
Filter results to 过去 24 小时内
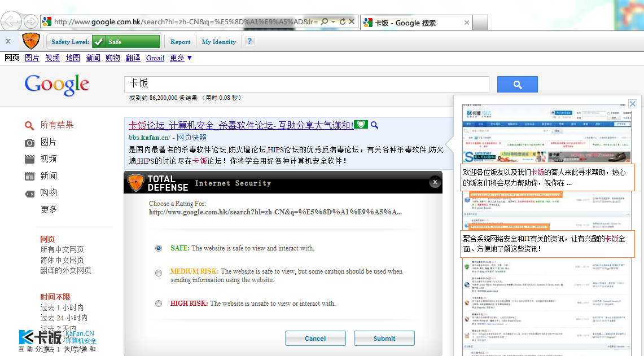[x=64, y=318]
